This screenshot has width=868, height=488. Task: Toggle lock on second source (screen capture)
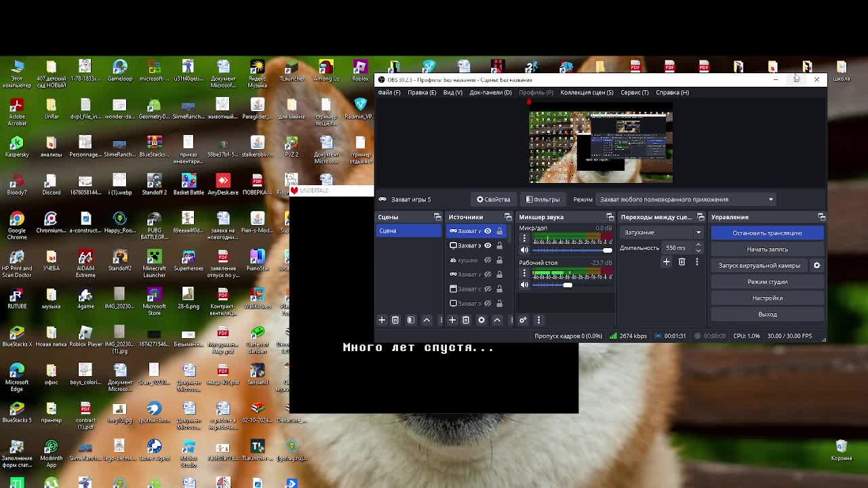[x=500, y=245]
